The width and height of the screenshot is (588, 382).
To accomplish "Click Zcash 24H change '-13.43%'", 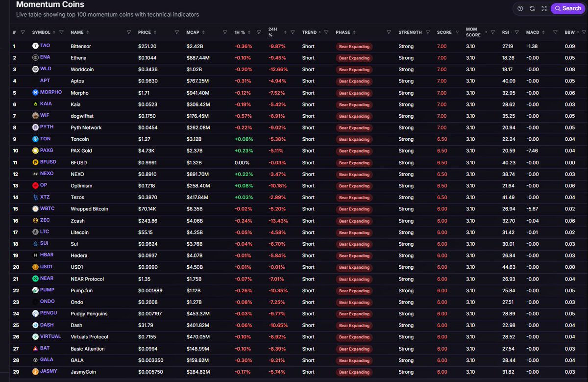I will (x=278, y=221).
